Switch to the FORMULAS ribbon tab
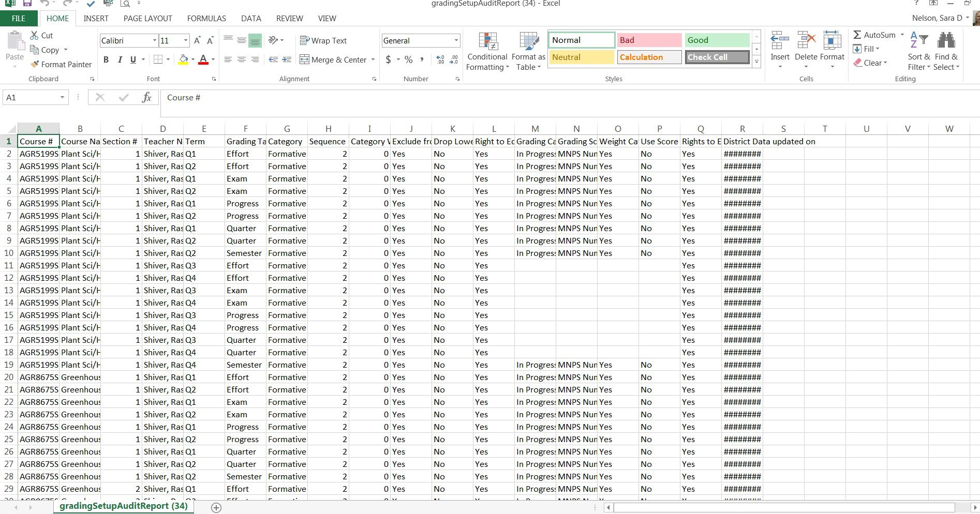 click(x=206, y=18)
